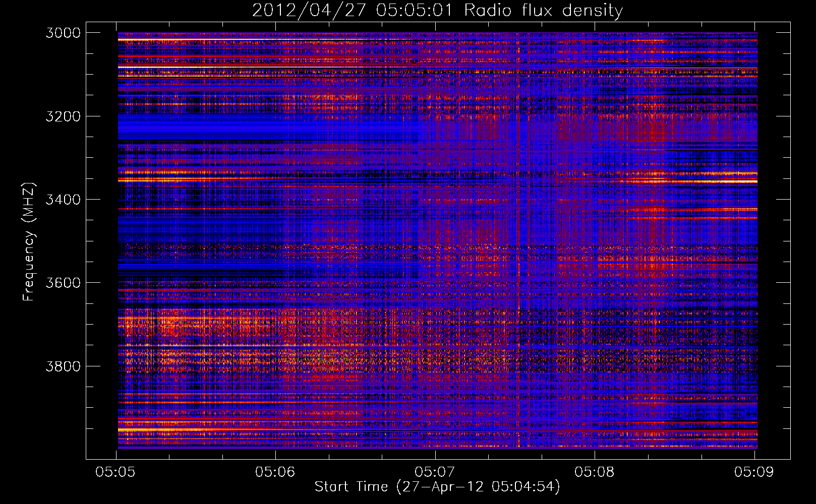Viewport: 816px width, 504px height.
Task: Click the 05:05 time axis label
Action: (x=115, y=472)
